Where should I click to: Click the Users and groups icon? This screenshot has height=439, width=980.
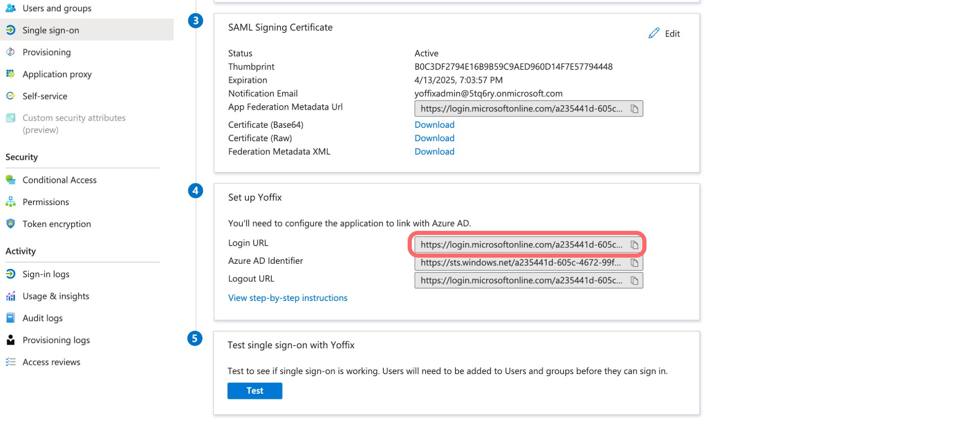10,8
